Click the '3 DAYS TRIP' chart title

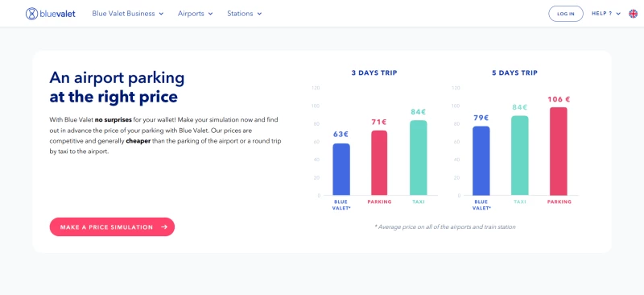(374, 73)
